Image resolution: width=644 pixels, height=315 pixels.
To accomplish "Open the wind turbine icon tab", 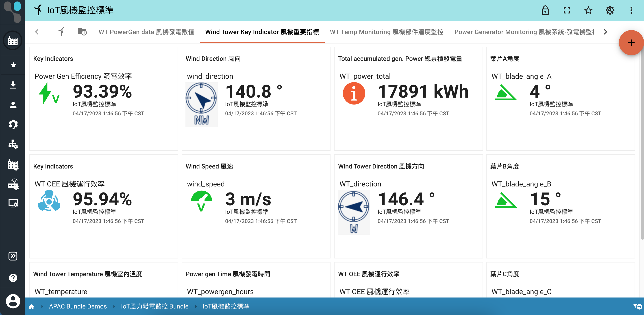I will pyautogui.click(x=61, y=32).
